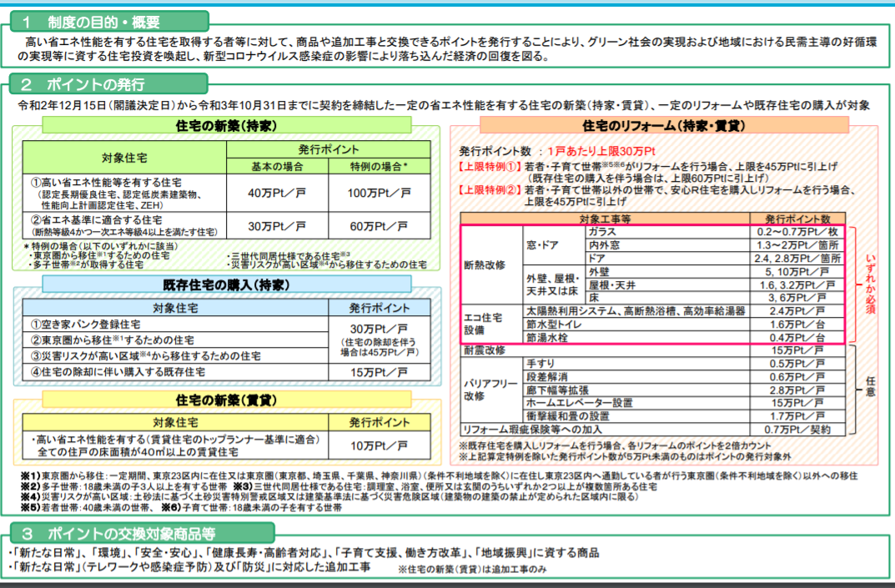This screenshot has height=588, width=895.
Task: Select the '住宅の新築(持家)' green table title
Action: tap(226, 125)
